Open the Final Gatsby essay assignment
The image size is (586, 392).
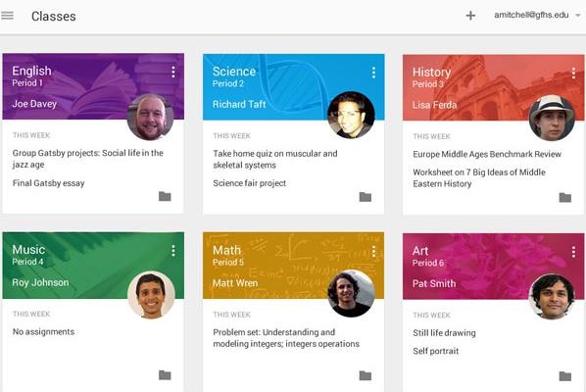pyautogui.click(x=49, y=183)
